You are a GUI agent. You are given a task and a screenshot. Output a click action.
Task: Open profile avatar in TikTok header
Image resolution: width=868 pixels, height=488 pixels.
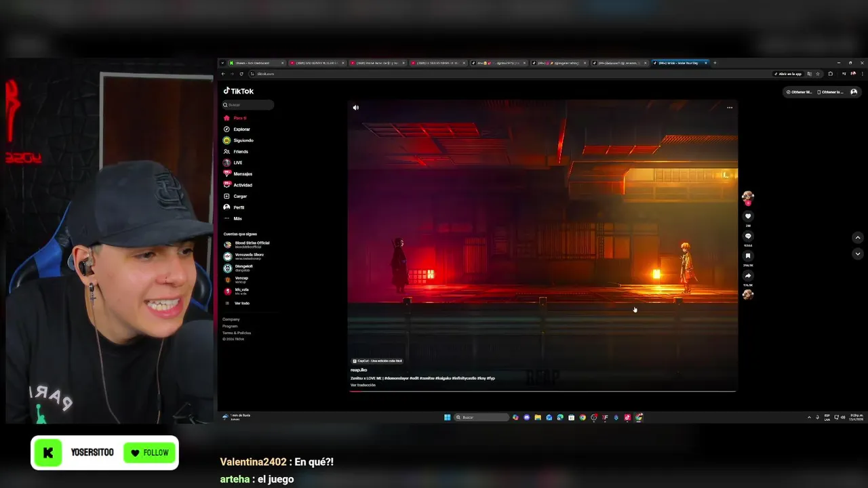(x=854, y=91)
